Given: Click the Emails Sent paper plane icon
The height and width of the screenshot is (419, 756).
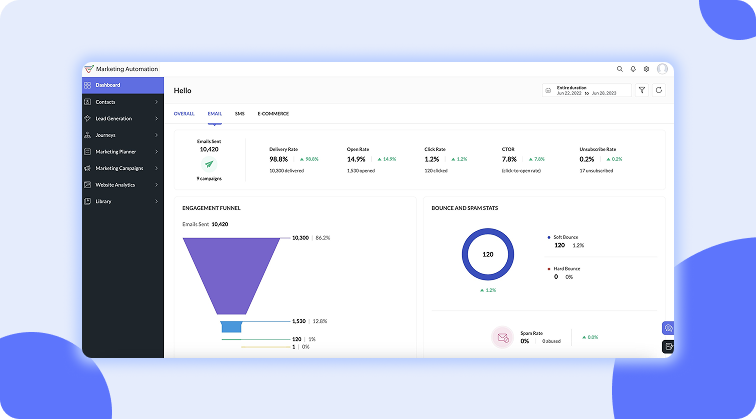Looking at the screenshot, I should [x=209, y=164].
